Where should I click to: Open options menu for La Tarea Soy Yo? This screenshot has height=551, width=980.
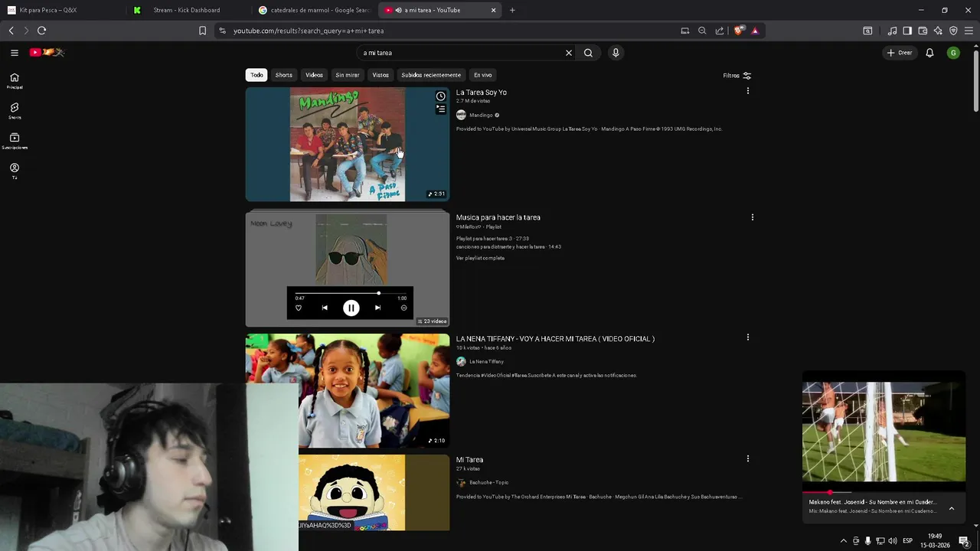pos(748,91)
